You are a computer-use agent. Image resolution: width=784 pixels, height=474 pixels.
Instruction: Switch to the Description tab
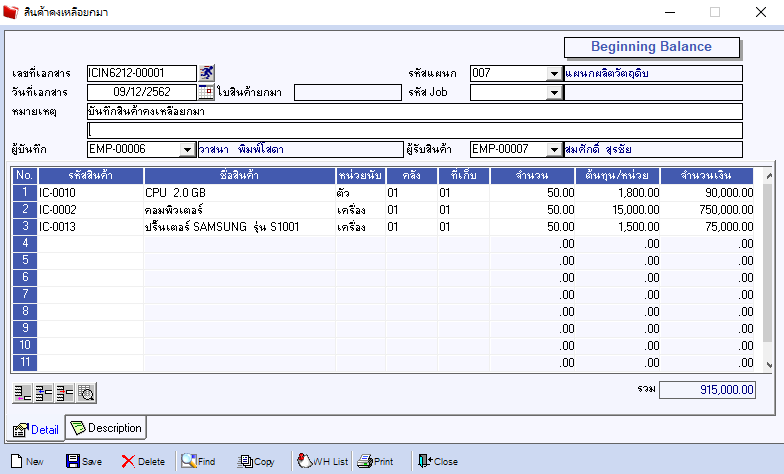click(x=106, y=428)
